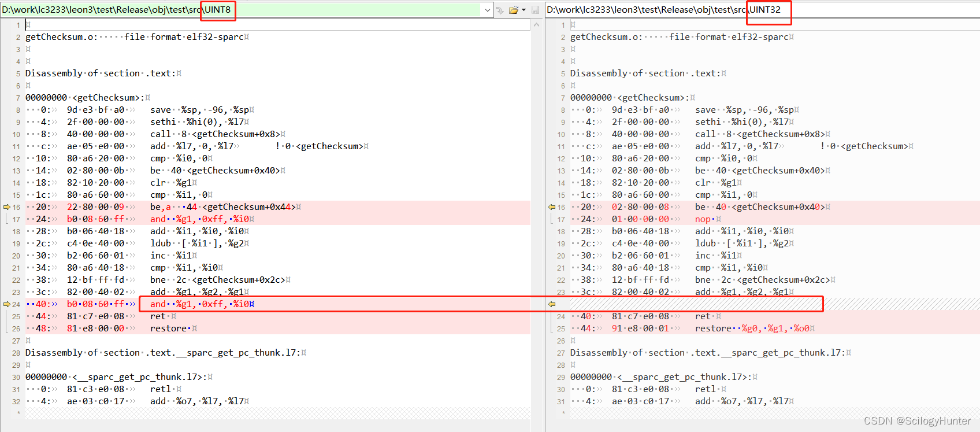The image size is (980, 432).
Task: Click copy-to-left arrow beside the hatched gap row
Action: pyautogui.click(x=552, y=304)
